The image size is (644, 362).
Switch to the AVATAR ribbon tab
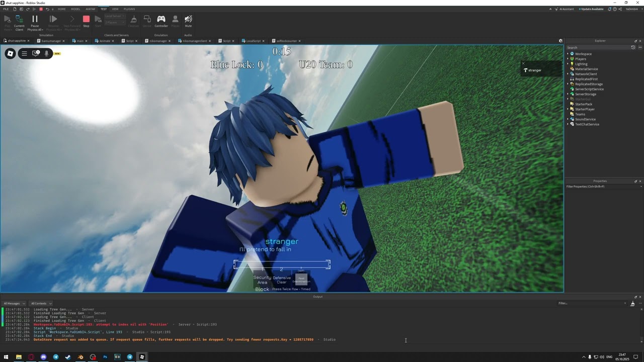click(90, 9)
